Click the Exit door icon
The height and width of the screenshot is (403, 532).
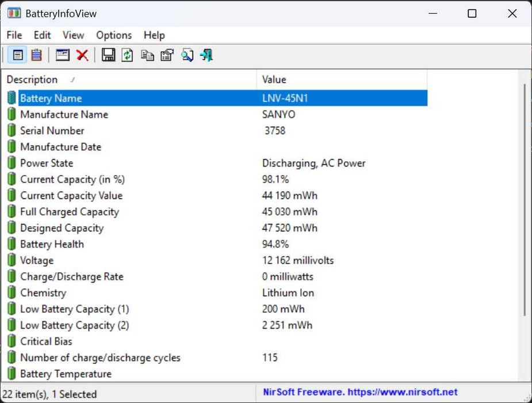click(206, 55)
